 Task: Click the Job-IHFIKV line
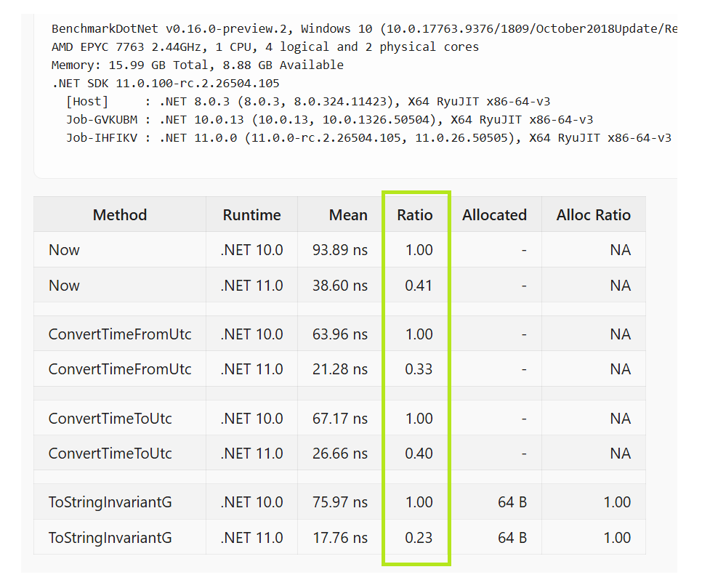coord(368,137)
